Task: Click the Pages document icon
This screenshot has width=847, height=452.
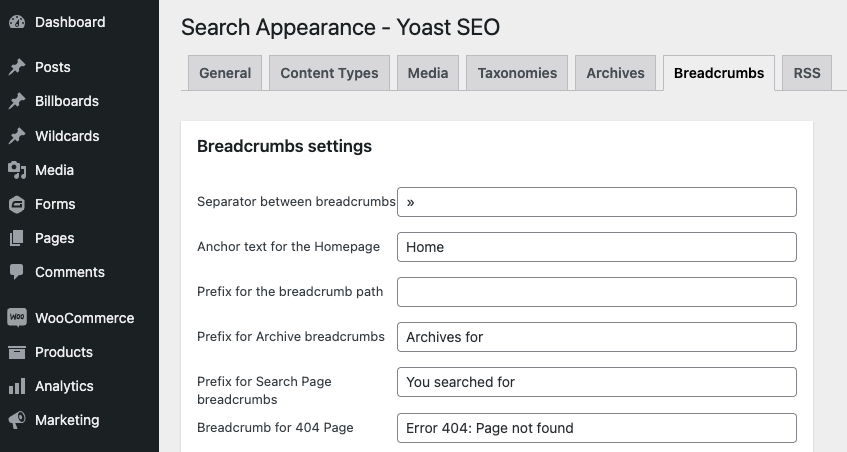Action: 17,238
